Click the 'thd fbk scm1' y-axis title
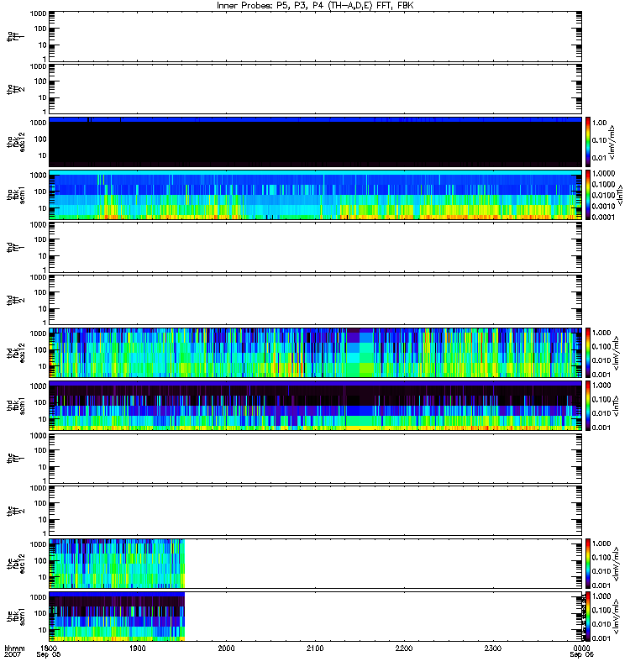Viewport: 630px width, 672px height. coord(16,406)
